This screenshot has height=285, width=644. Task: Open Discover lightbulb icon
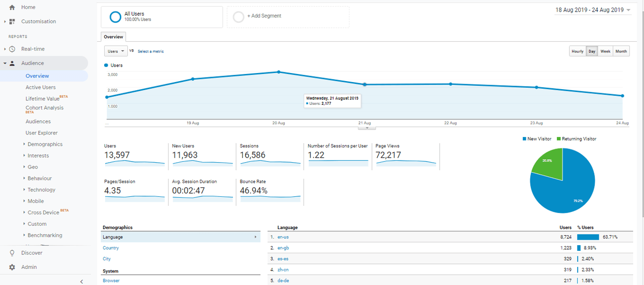point(12,253)
